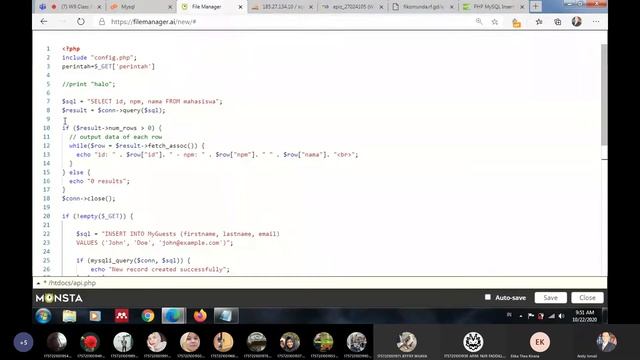Switch to the 185.27.134.10 browser tab
Viewport: 640px width, 360px height.
click(x=282, y=7)
